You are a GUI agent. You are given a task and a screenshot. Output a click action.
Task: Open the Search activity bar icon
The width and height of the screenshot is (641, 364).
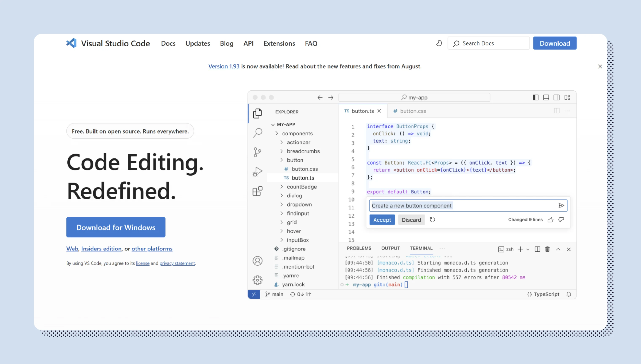click(x=257, y=132)
